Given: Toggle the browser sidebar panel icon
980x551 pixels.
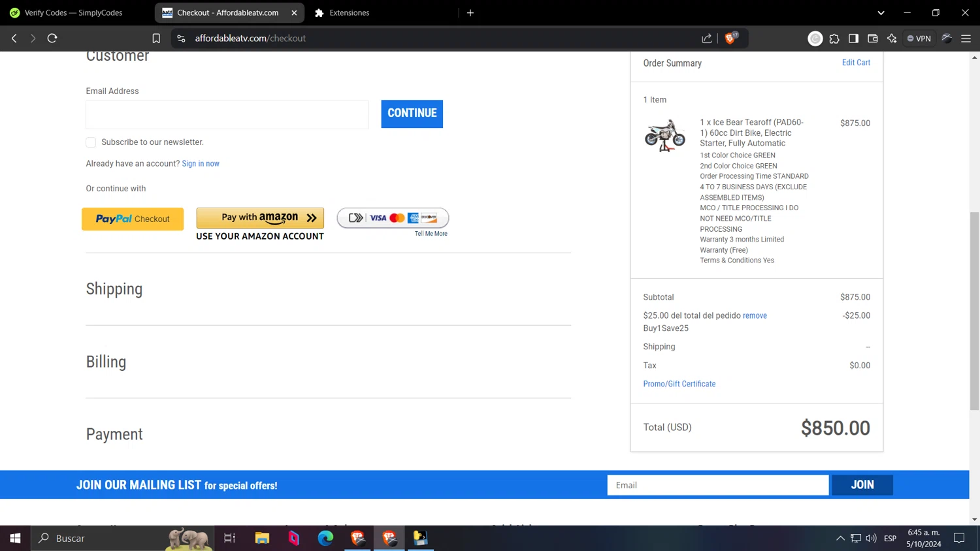Looking at the screenshot, I should pos(853,39).
